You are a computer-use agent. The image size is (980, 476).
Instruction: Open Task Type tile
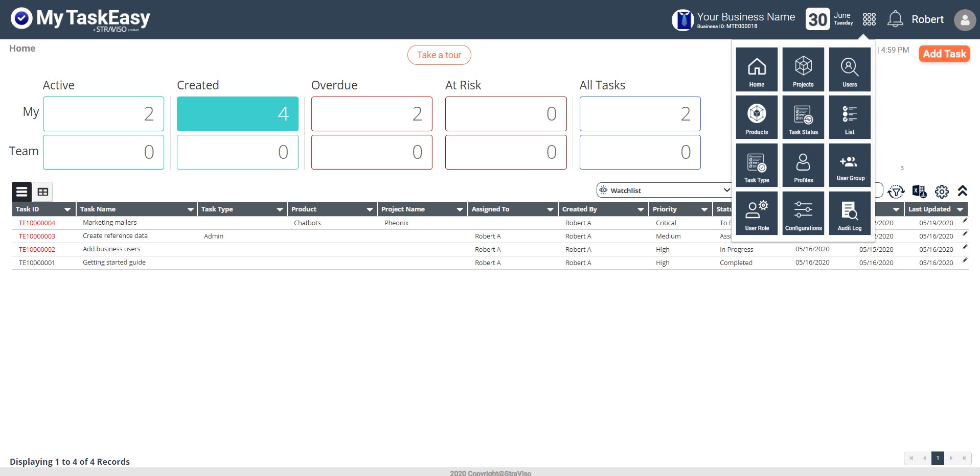757,165
